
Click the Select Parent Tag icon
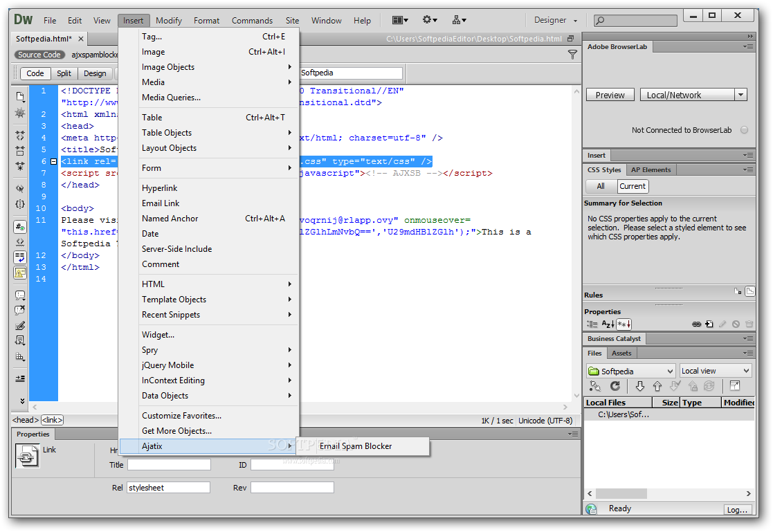19,188
